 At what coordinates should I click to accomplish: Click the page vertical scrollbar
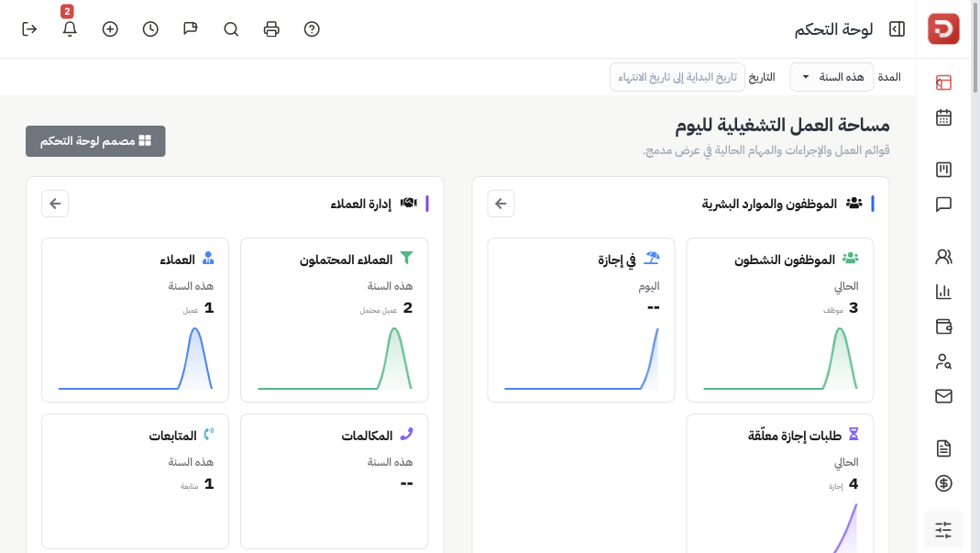click(x=975, y=47)
